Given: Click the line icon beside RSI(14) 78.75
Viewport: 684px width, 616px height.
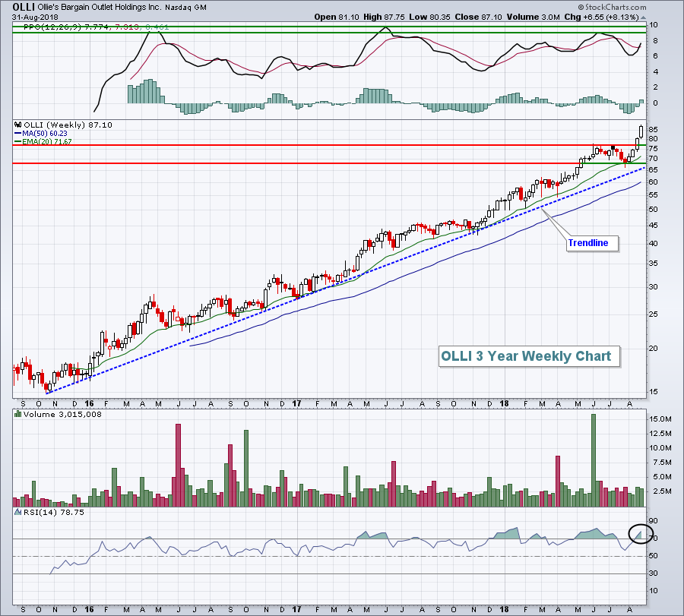Looking at the screenshot, I should tap(18, 512).
